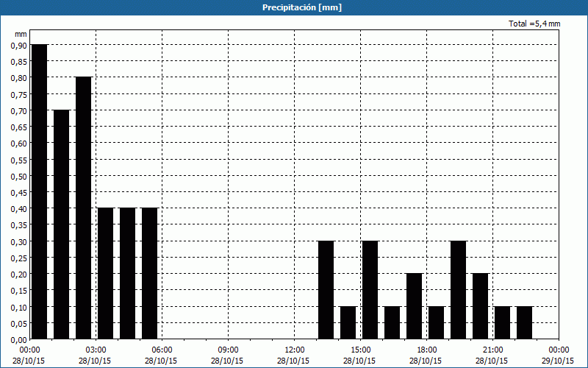Viewport: 588px width, 368px height.
Task: Click the 0,20 bar just before 18:00
Action: click(415, 306)
